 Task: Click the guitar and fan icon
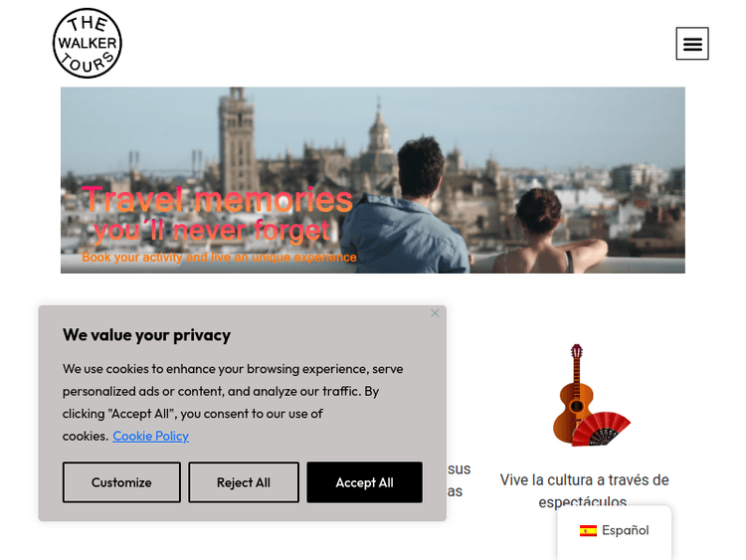[591, 395]
